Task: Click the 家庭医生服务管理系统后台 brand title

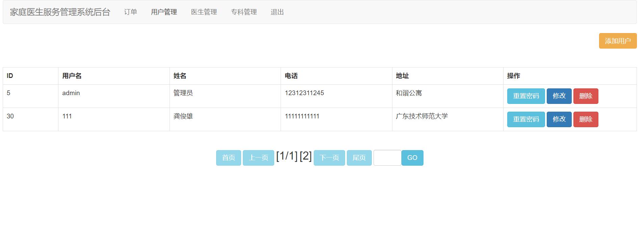Action: (x=60, y=12)
